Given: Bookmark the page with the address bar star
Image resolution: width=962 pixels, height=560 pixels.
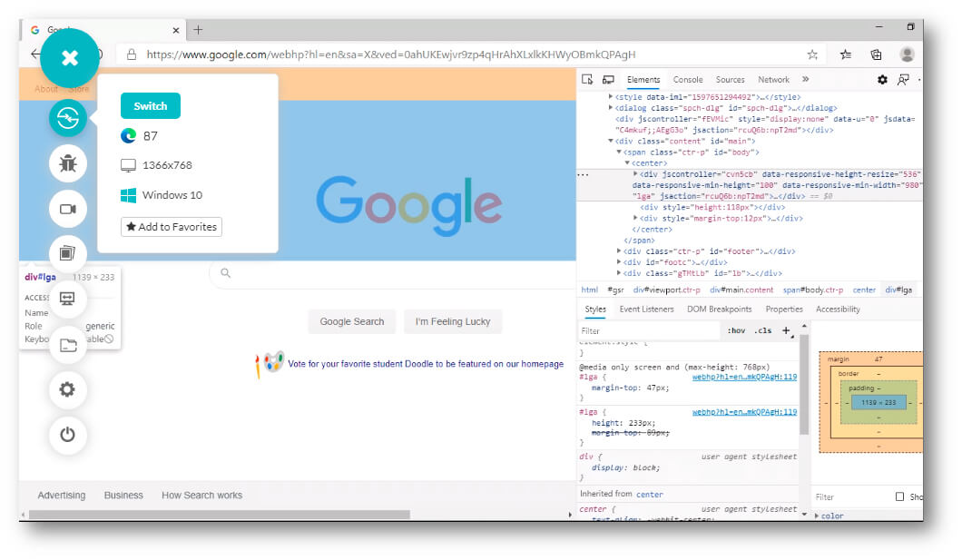Looking at the screenshot, I should point(814,54).
